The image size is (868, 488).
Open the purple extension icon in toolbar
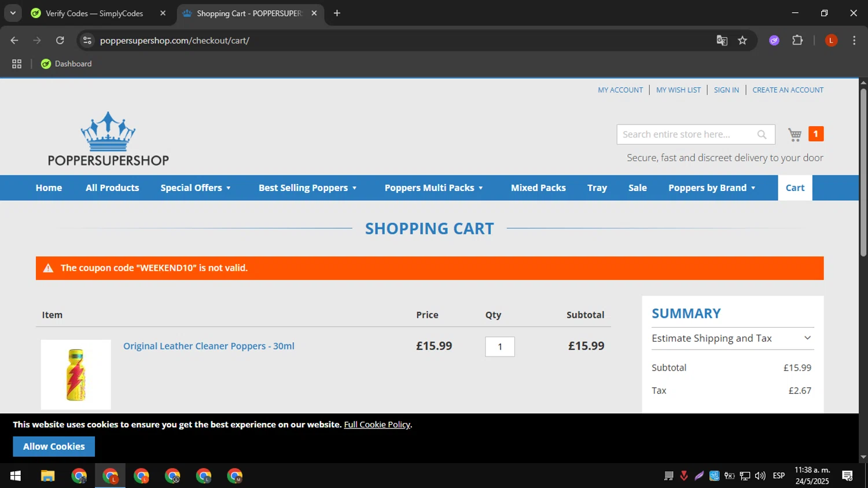point(774,41)
